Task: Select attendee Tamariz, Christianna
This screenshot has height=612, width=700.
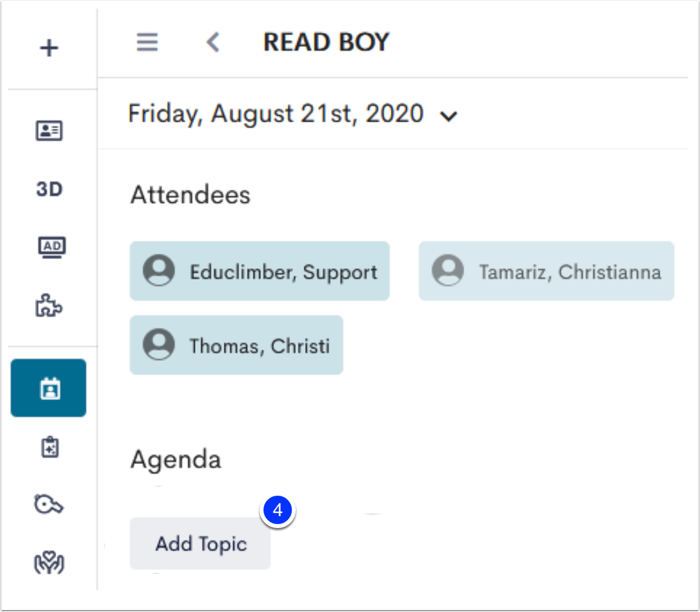Action: [546, 271]
